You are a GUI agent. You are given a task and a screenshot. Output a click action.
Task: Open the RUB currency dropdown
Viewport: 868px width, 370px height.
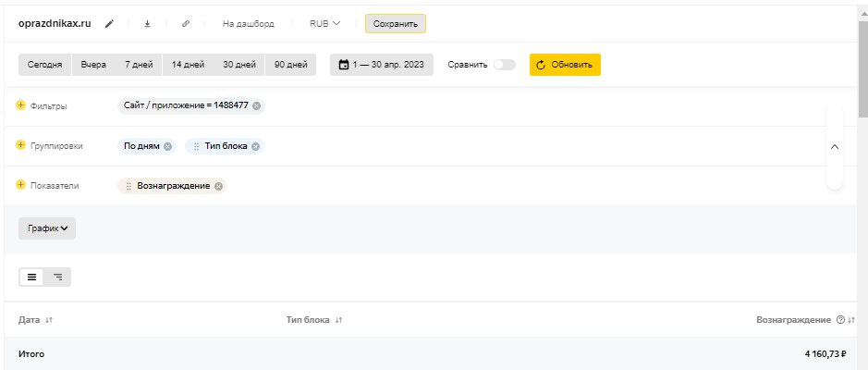(x=325, y=24)
